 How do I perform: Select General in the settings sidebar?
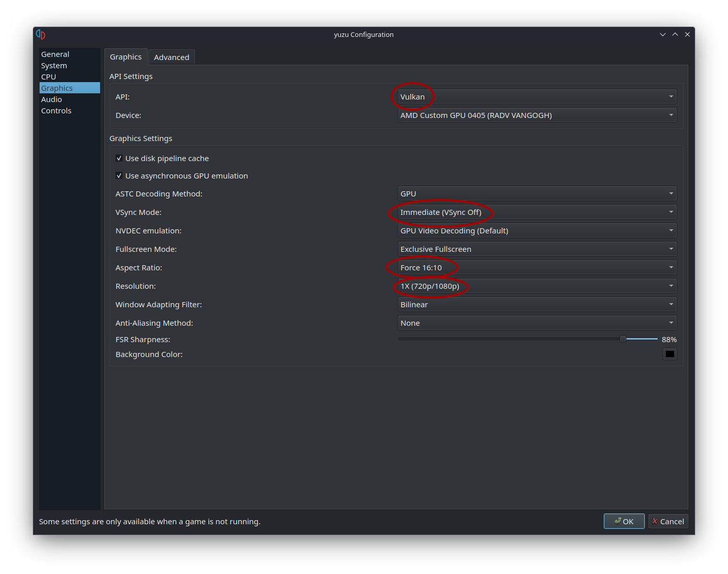pos(69,54)
